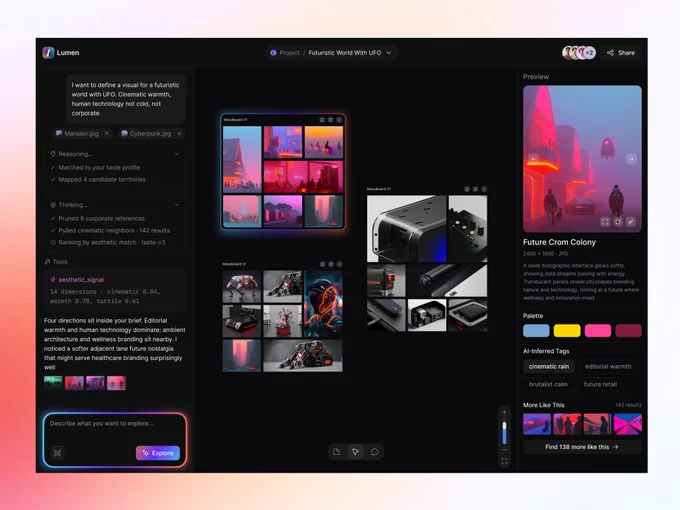Viewport: 680px width, 510px height.
Task: Click the middle header icon on pink cityscape moodboard
Action: pyautogui.click(x=330, y=120)
